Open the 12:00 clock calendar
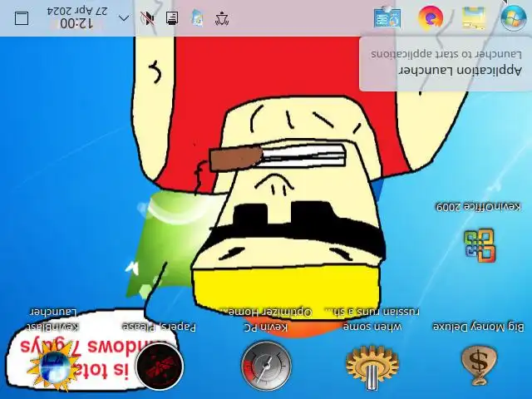The image size is (532, 399). click(76, 17)
